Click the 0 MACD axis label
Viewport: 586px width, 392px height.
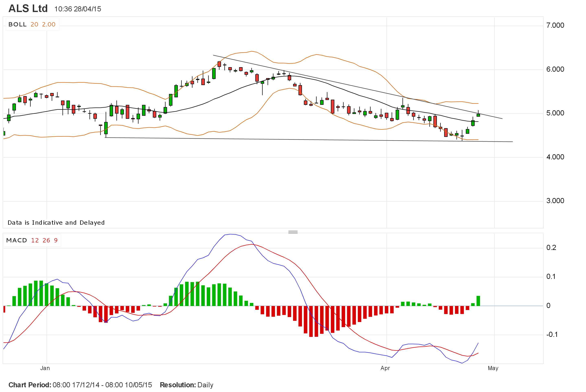click(x=548, y=305)
